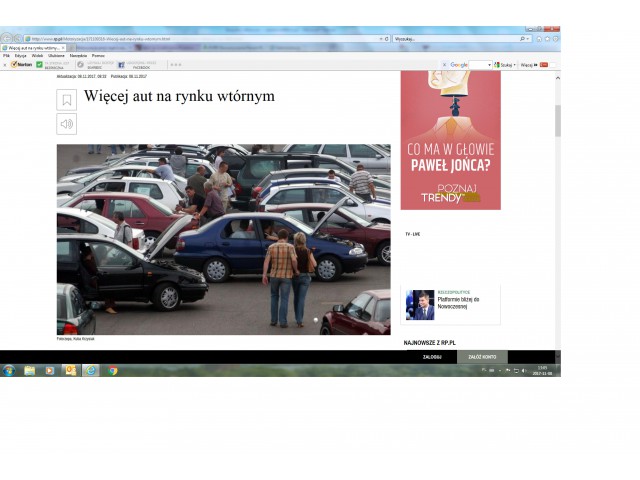
Task: Select the Więcej aut na rynku browser tab
Action: pos(32,47)
